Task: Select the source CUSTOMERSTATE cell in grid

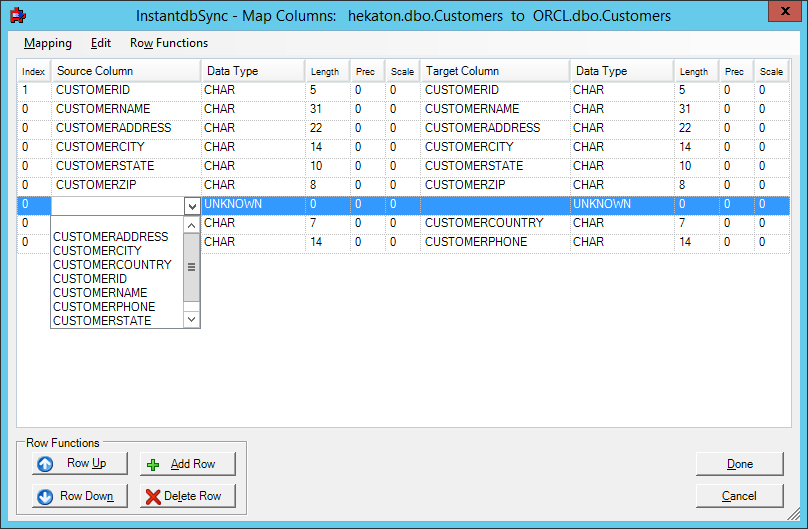Action: pos(126,166)
